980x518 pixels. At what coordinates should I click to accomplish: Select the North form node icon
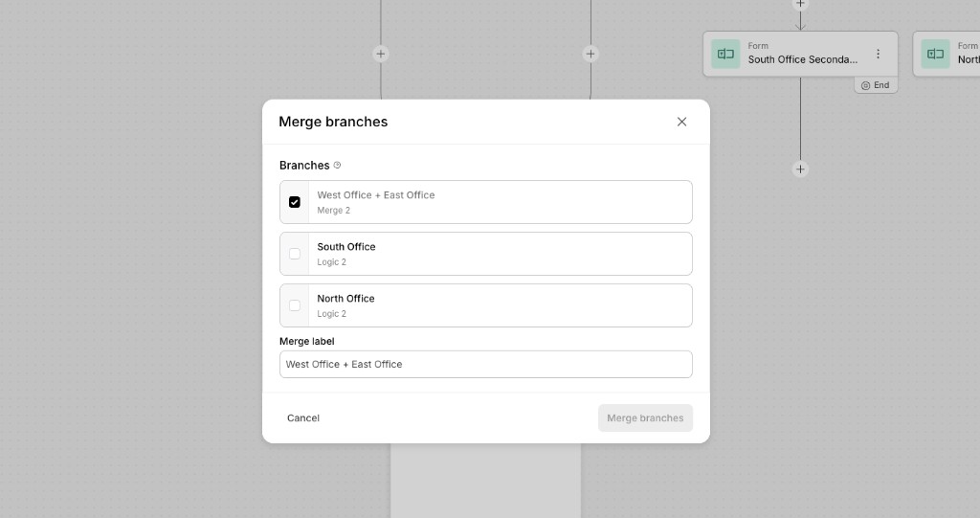coord(936,54)
